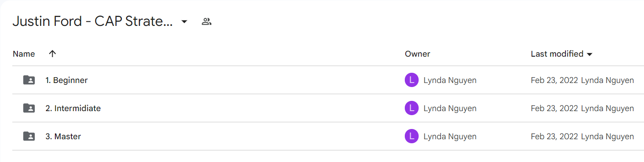Select the shared folder icon for 2. Intermidiate
This screenshot has height=162, width=644.
(x=29, y=108)
